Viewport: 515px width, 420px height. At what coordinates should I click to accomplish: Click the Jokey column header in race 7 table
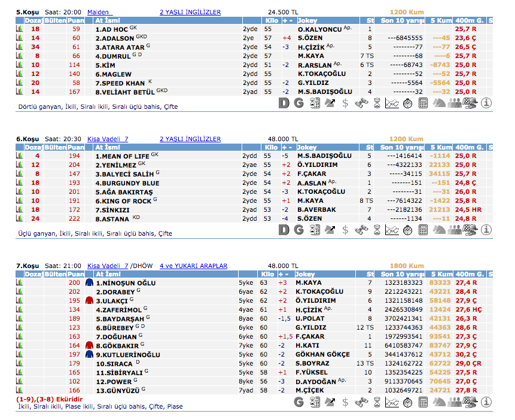point(307,274)
